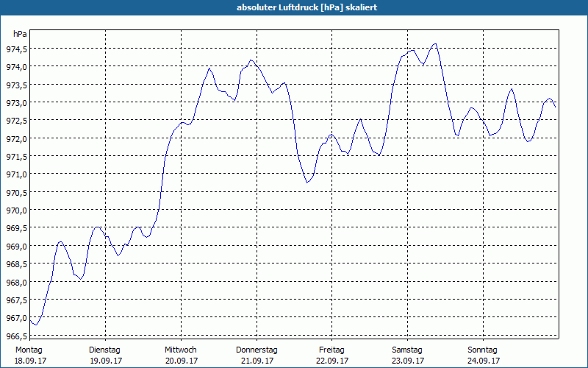Click the 'Dienstag' day label
588x368 pixels.
(x=104, y=350)
